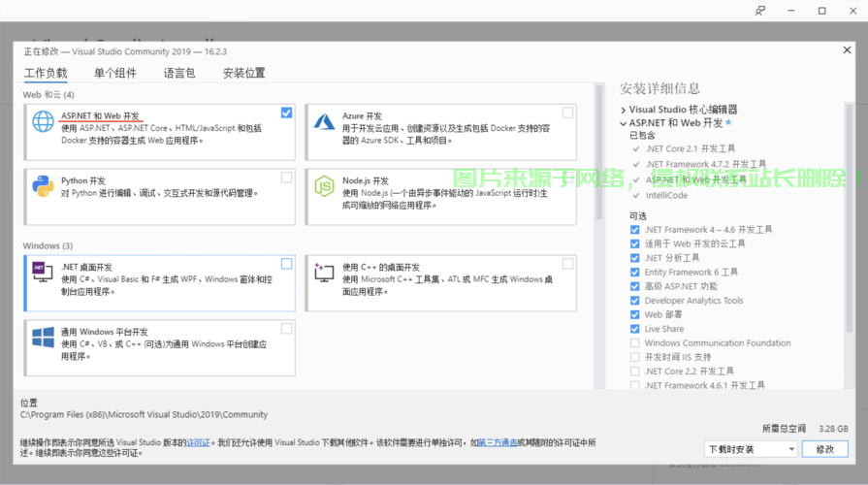Open the 下载时安装 dropdown

[x=750, y=449]
